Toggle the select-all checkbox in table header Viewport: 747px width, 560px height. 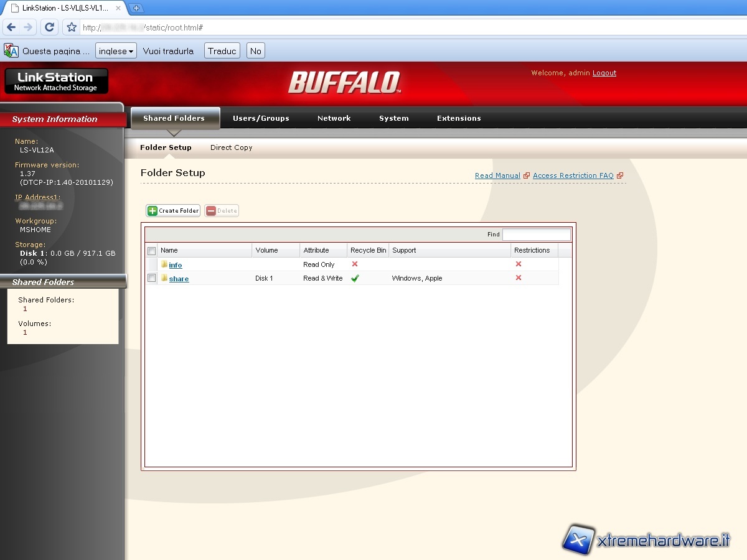[x=151, y=251]
